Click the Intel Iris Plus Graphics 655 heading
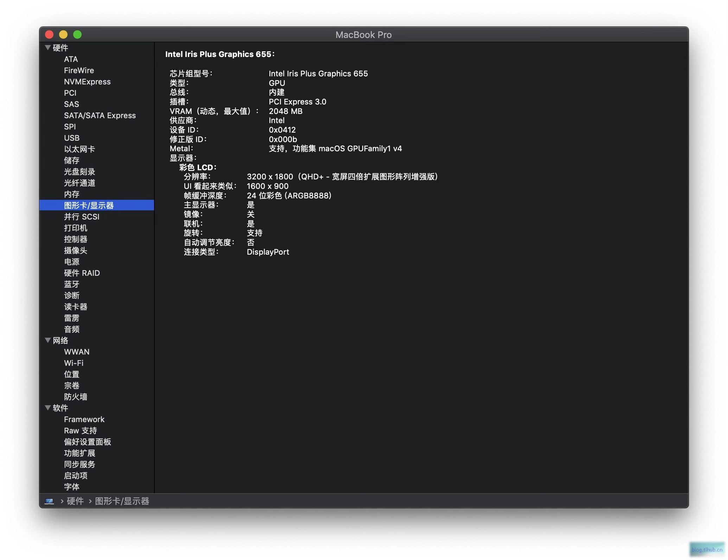 220,54
